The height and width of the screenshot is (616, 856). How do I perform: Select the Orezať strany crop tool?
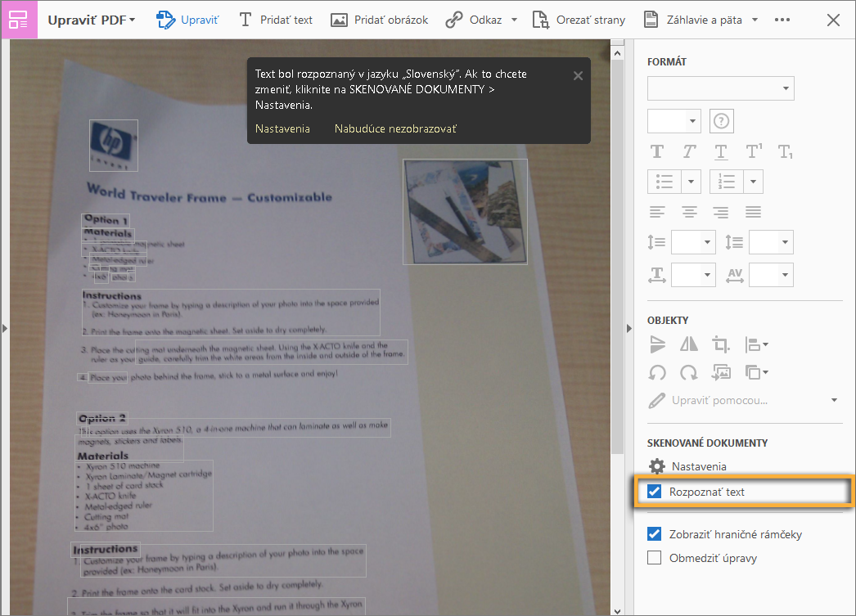[579, 20]
